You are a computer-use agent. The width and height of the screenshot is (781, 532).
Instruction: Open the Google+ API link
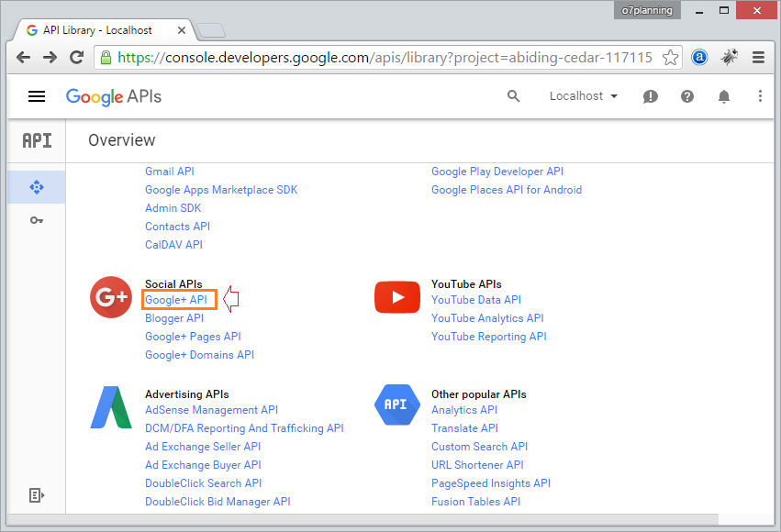pyautogui.click(x=176, y=300)
